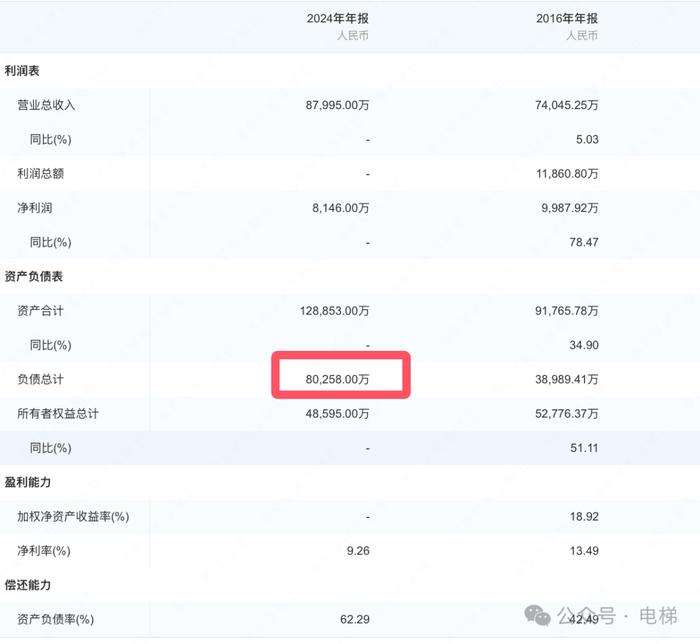Click the 34.90 year-over-year value

click(x=584, y=345)
